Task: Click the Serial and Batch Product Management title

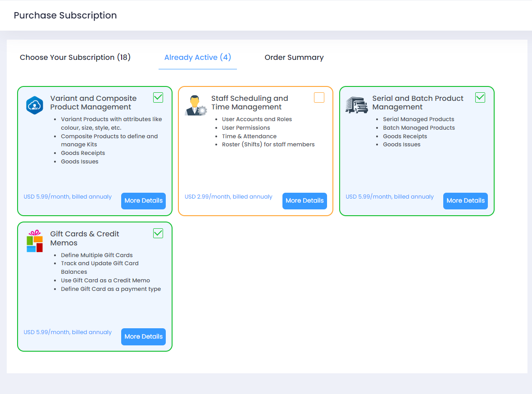Action: (x=418, y=103)
